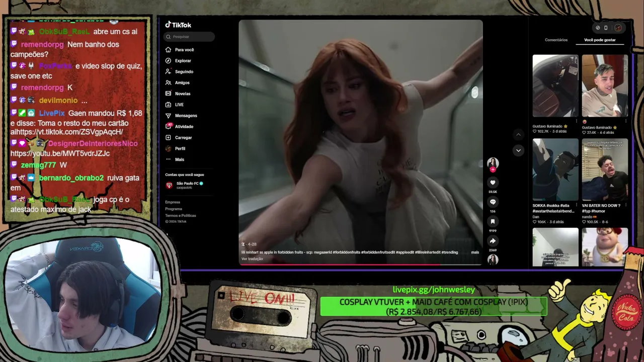Click the chat username DesignerDeInterioresNico
Image resolution: width=644 pixels, height=362 pixels.
[x=93, y=143]
